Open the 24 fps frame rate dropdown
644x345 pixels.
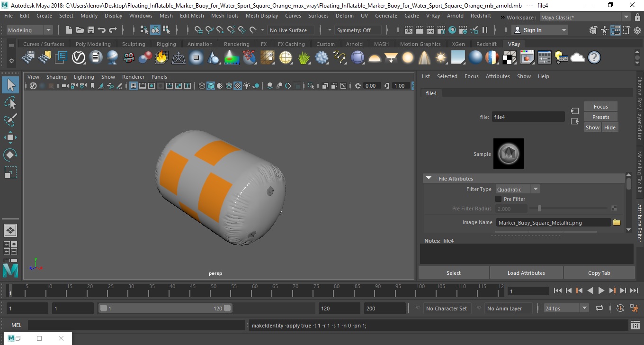566,308
